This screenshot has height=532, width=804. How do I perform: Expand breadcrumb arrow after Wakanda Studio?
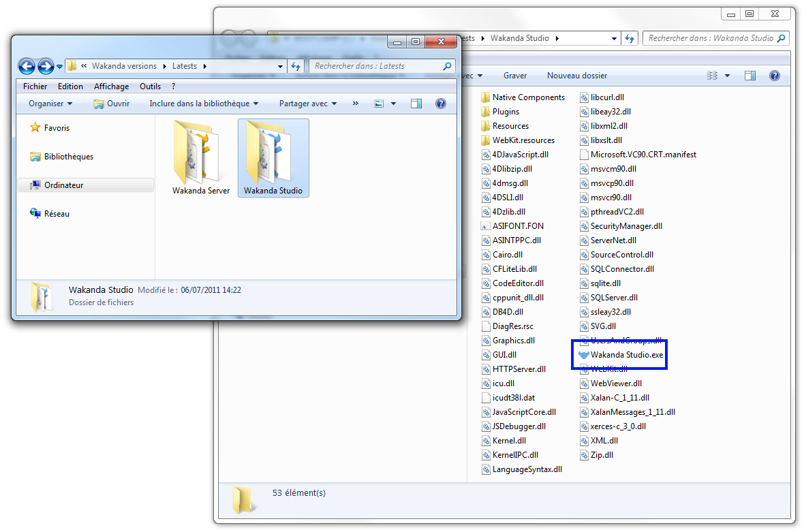point(557,38)
